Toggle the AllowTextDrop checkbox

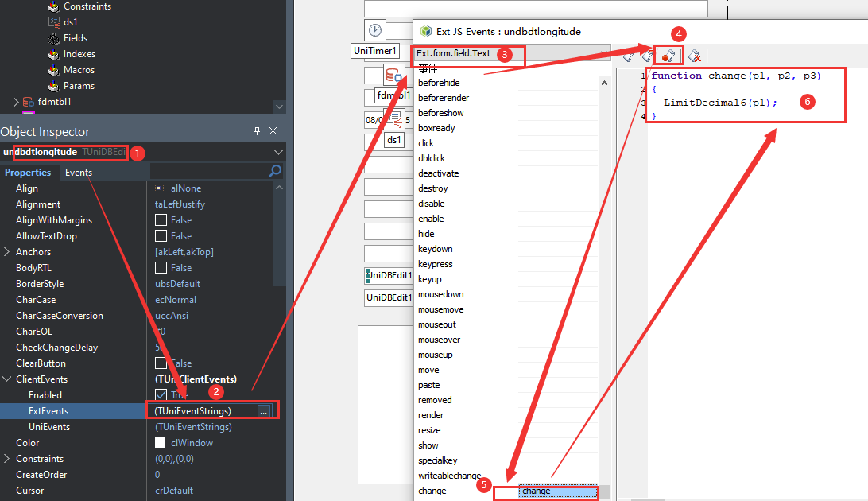(x=161, y=236)
